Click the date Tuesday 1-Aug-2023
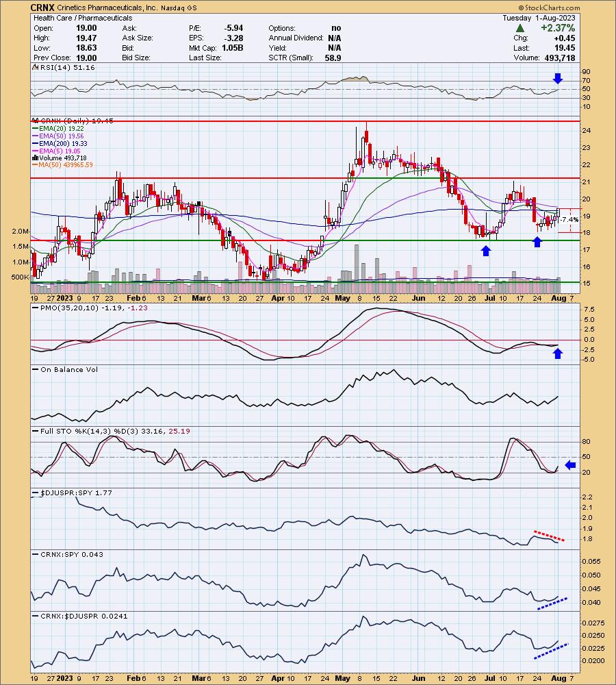This screenshot has height=685, width=616. pos(539,18)
